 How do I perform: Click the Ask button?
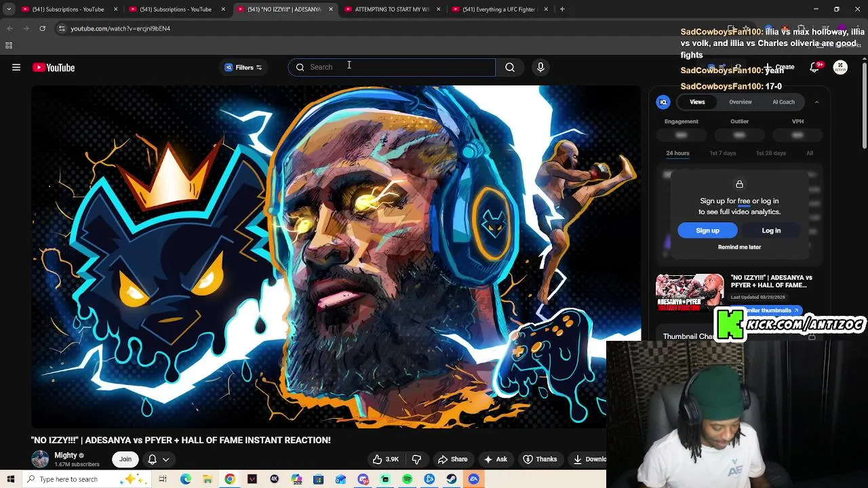click(x=495, y=459)
